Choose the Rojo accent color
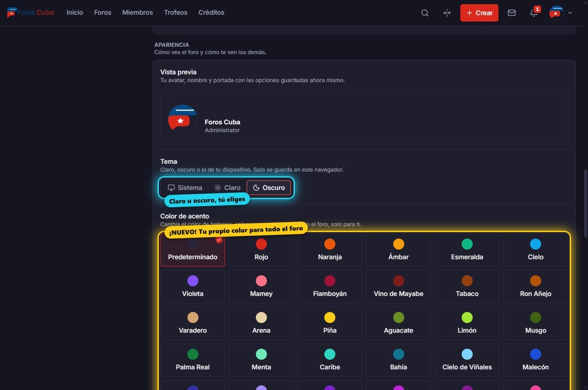 point(261,250)
